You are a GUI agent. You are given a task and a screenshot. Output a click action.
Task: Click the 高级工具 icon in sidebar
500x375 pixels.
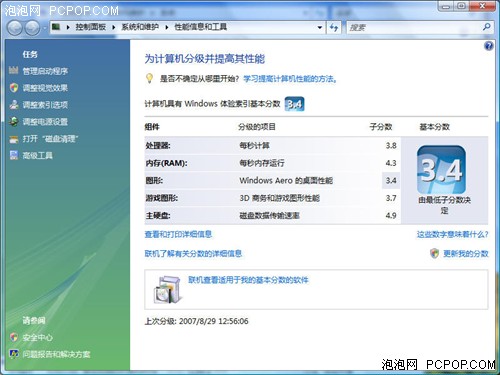pos(14,155)
